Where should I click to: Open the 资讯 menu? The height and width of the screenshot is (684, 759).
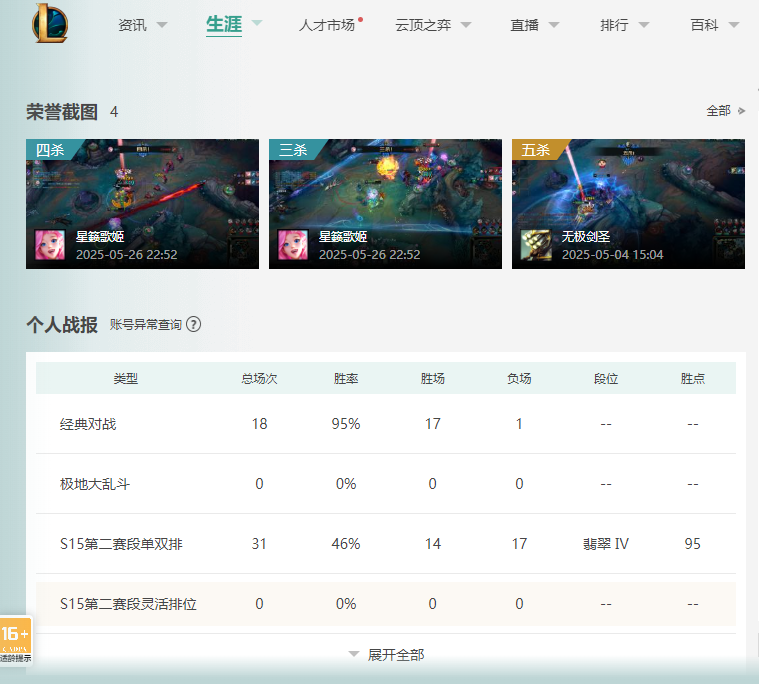coord(132,25)
